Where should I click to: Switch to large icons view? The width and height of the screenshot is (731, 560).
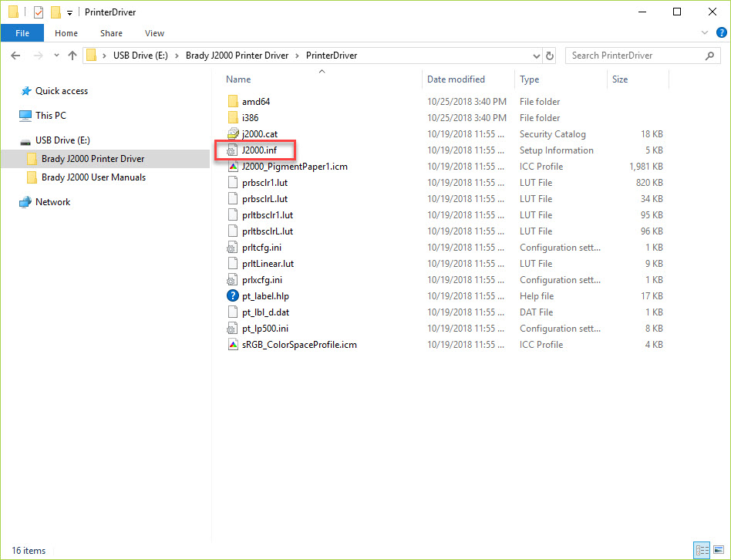point(719,550)
